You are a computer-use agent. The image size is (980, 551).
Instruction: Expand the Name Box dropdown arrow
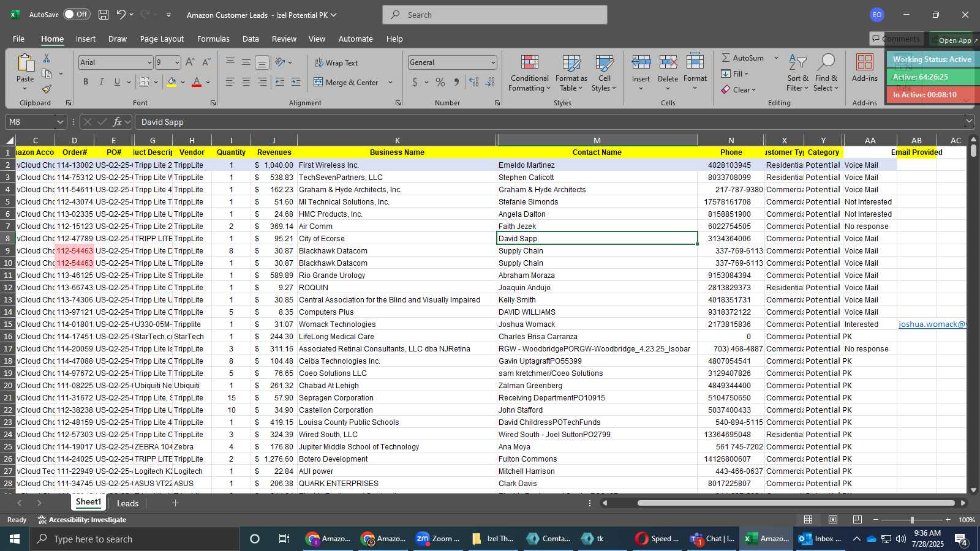coord(59,122)
